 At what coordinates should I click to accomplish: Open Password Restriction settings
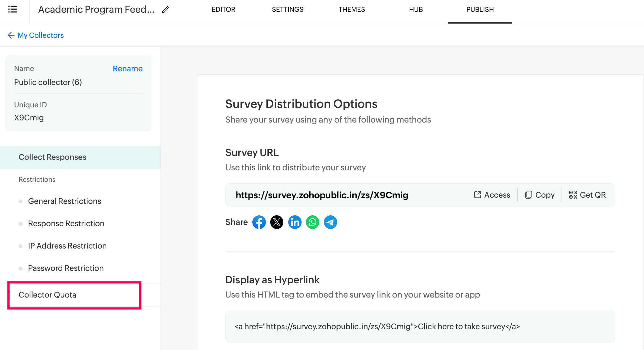click(66, 268)
